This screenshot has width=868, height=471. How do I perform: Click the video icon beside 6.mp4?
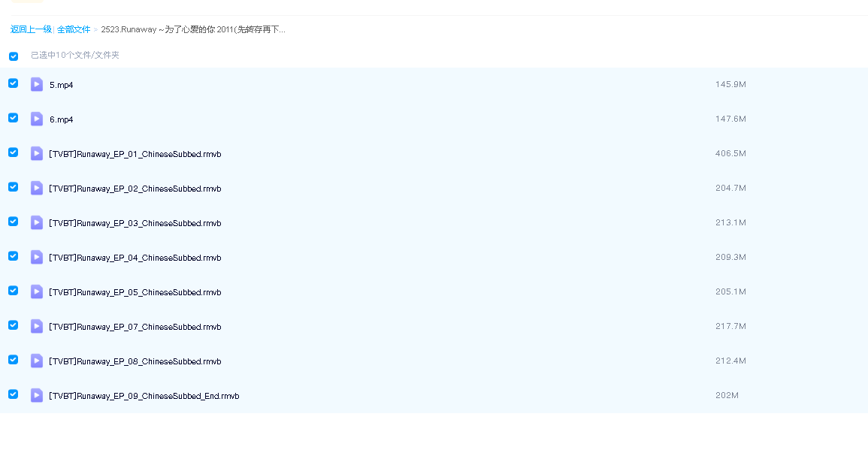[x=37, y=119]
